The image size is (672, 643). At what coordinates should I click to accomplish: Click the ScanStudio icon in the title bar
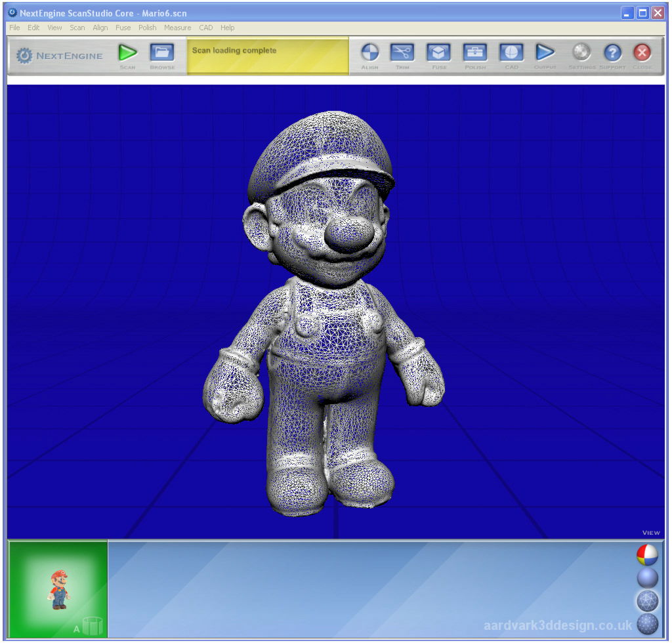(x=13, y=13)
